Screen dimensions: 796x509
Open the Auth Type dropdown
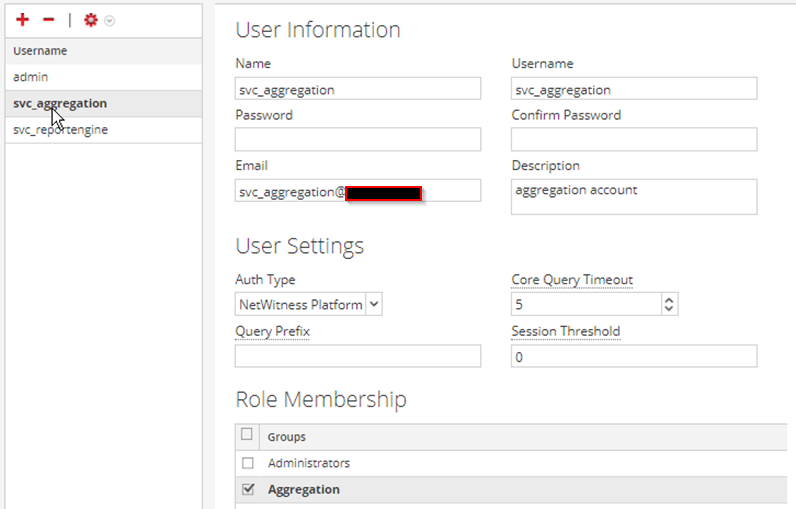click(x=308, y=304)
